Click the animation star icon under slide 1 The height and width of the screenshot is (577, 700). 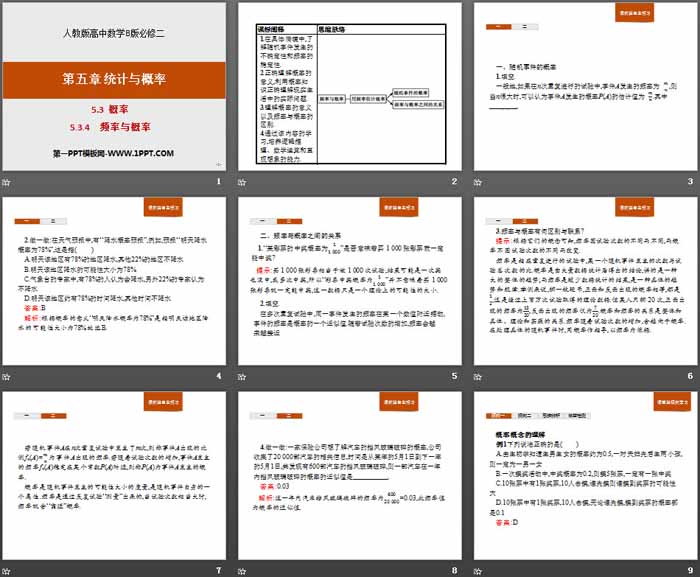point(8,181)
